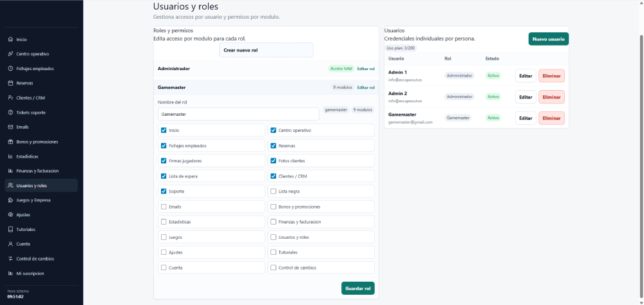Click Crear nuevo rol button
Image resolution: width=644 pixels, height=305 pixels.
[266, 50]
